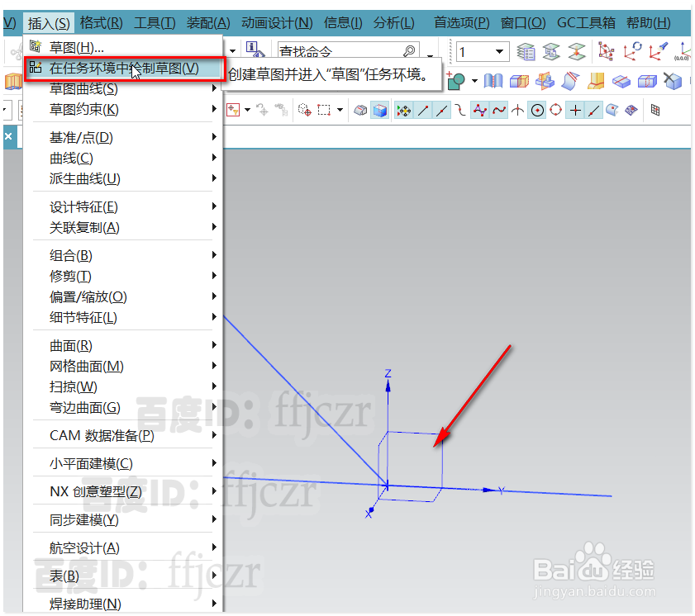Open the 关联复制(A) menu entry
Viewport: 695px width, 616px height.
point(122,227)
